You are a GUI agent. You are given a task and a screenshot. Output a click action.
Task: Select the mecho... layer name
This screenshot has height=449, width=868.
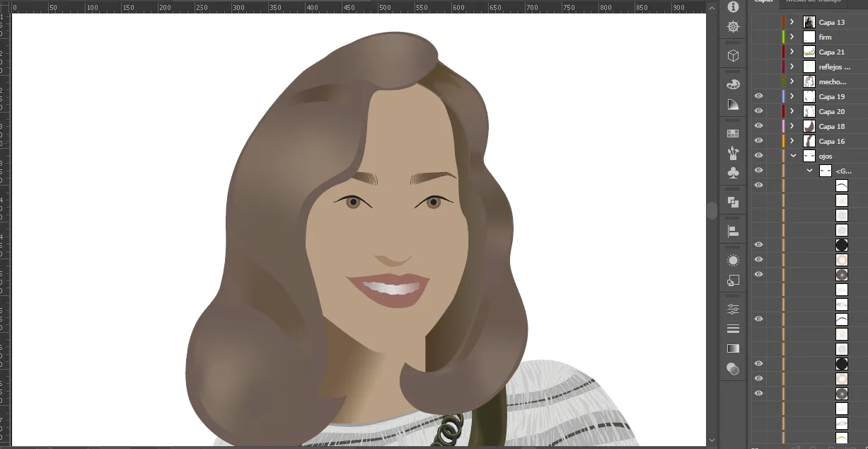coord(833,82)
